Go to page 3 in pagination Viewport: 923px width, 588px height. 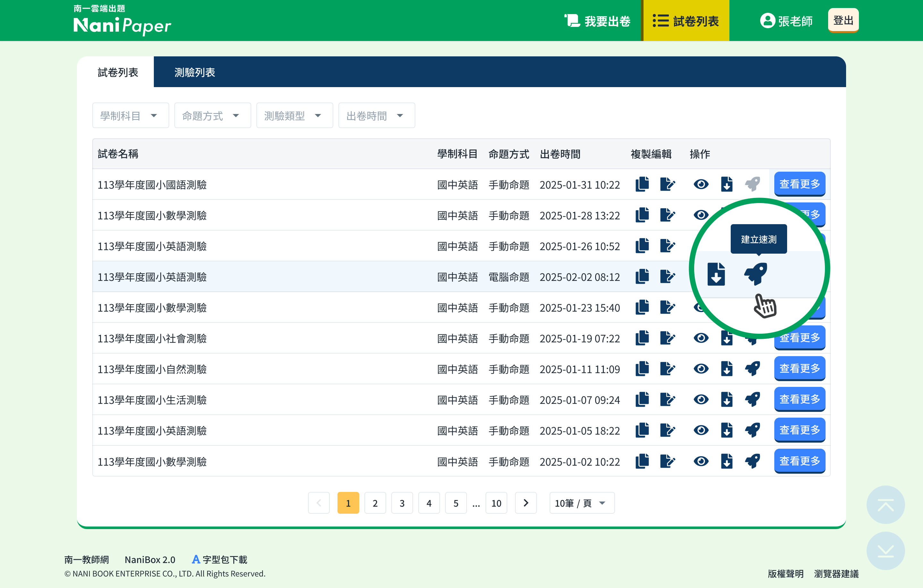(x=402, y=503)
